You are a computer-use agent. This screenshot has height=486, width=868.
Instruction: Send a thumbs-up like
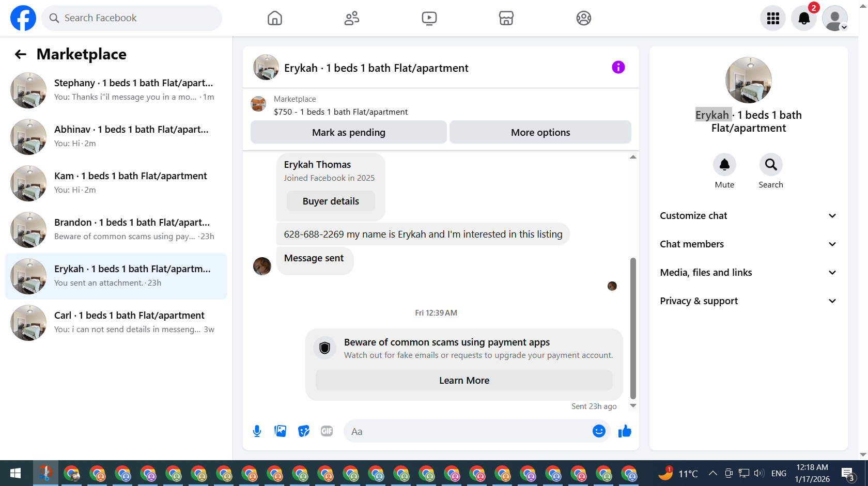pos(625,431)
